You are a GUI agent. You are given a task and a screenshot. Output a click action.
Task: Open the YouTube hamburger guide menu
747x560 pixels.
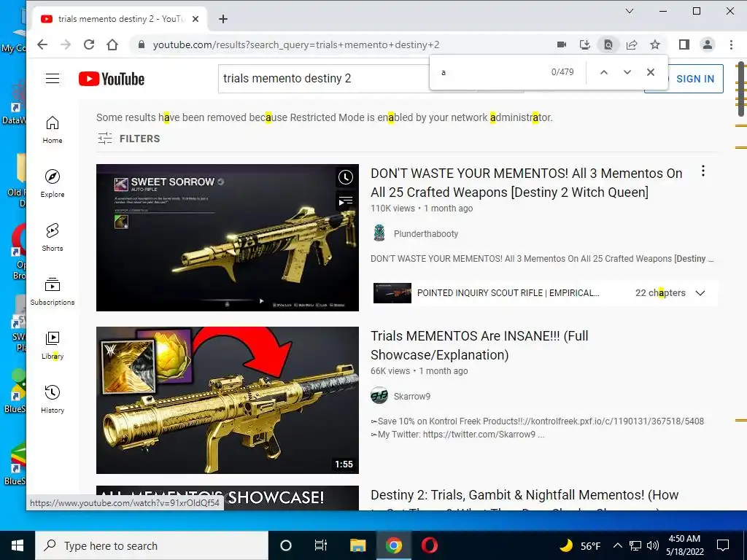(53, 79)
